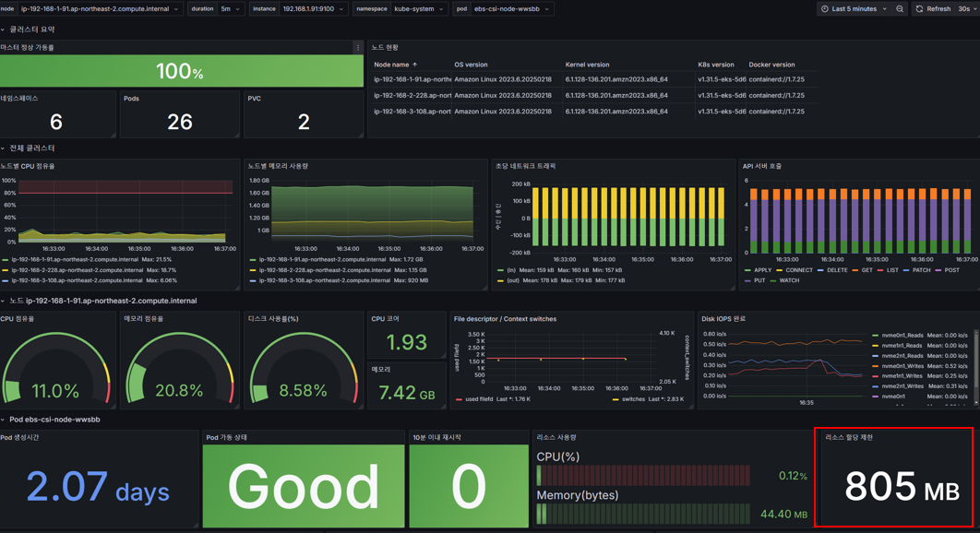Click the 디스크 사용률 8.58% gauge
The height and width of the screenshot is (533, 980).
click(304, 369)
